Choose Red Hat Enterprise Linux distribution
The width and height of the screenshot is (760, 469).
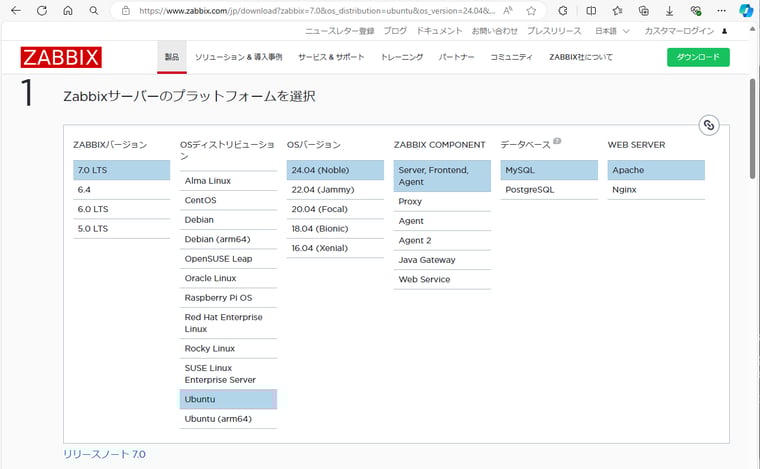228,323
